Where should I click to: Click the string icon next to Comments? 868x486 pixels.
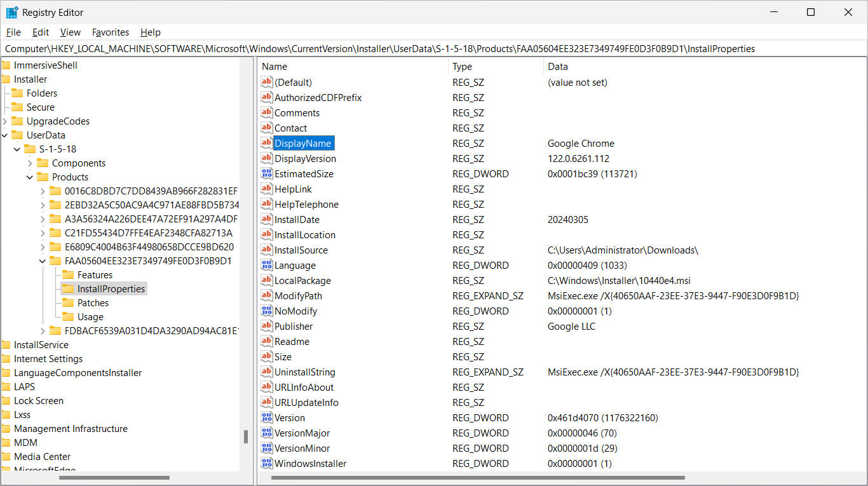pos(267,112)
